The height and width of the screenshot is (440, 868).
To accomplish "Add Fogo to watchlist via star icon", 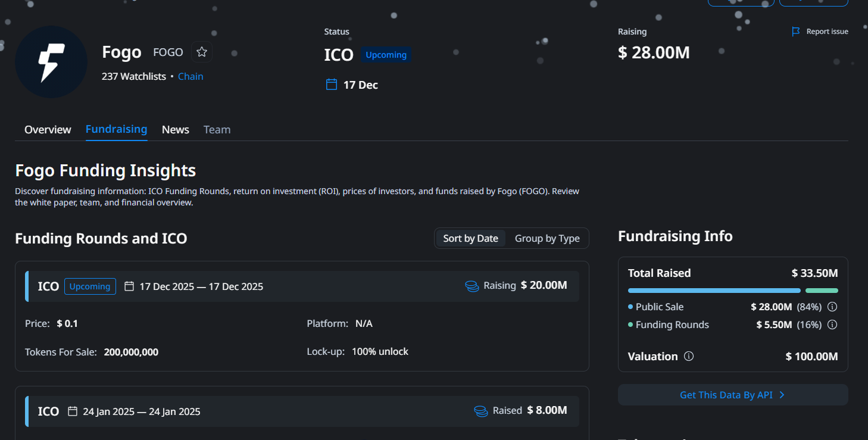I will tap(202, 52).
